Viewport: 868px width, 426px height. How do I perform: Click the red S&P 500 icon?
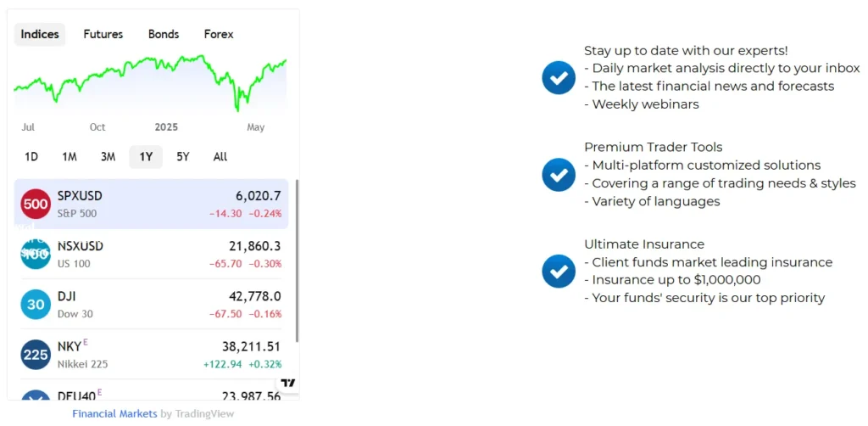(36, 204)
